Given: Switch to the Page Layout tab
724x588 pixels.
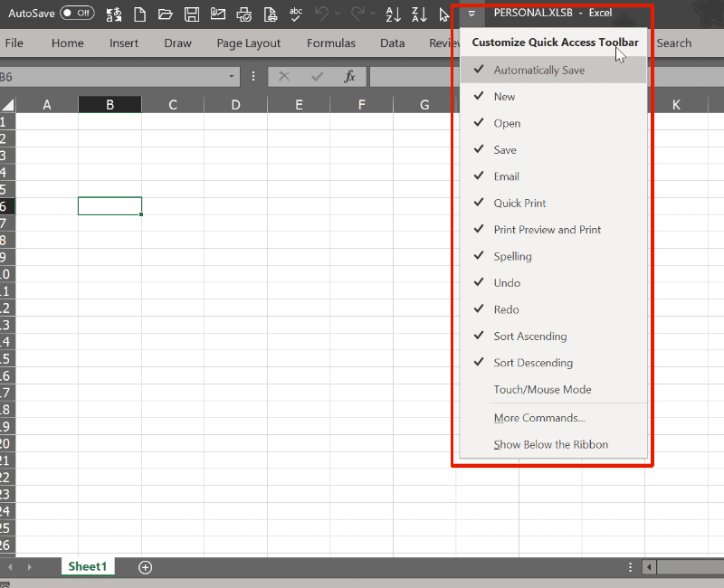Looking at the screenshot, I should (248, 43).
